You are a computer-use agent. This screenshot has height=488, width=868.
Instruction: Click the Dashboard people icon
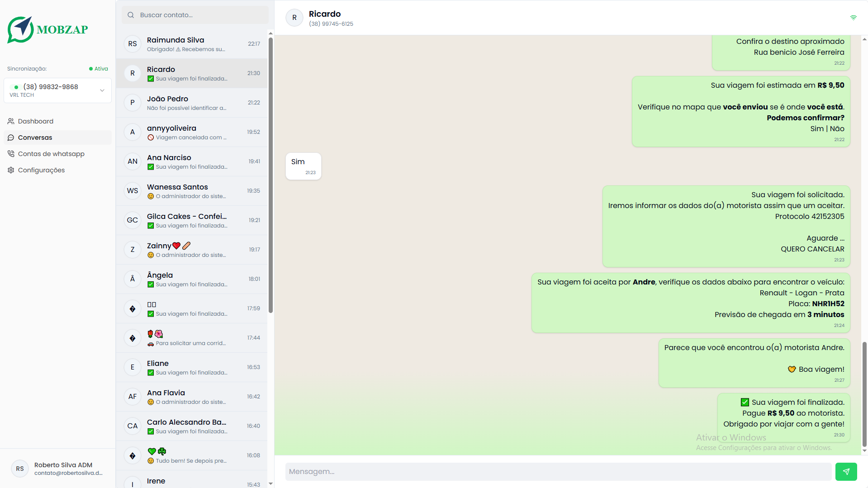(x=10, y=121)
